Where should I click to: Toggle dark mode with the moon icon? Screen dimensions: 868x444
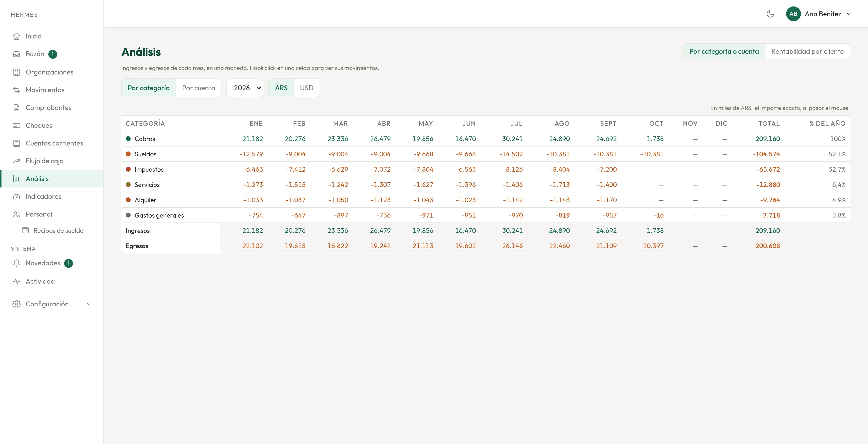tap(770, 14)
